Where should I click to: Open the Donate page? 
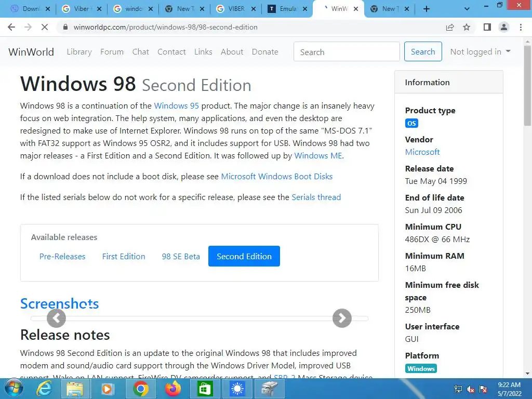(x=265, y=52)
